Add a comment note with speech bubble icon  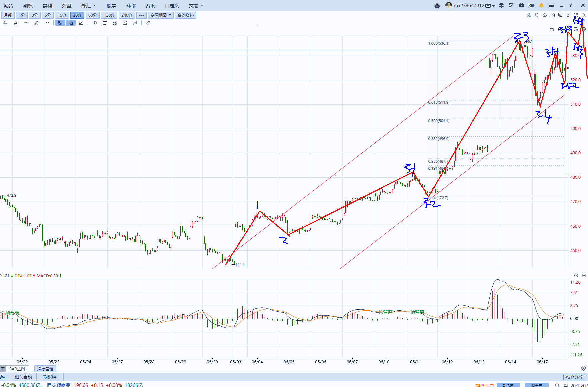point(135,23)
